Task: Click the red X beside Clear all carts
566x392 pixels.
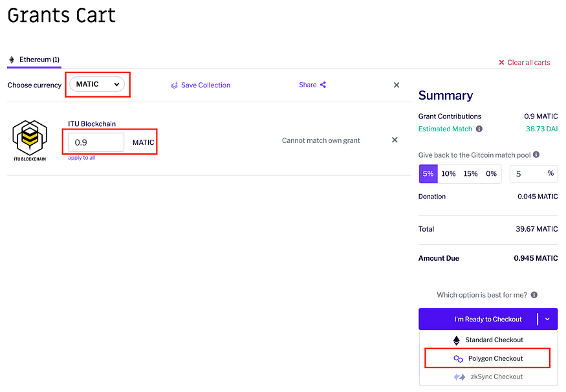Action: [x=501, y=63]
